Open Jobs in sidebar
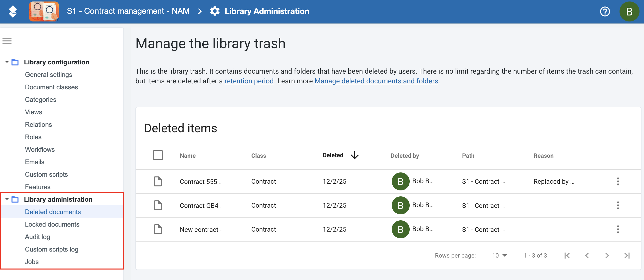 (x=32, y=262)
